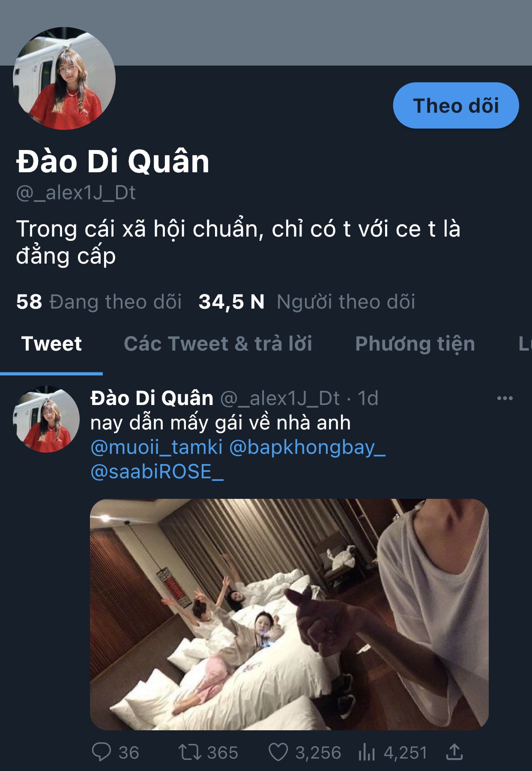Select the Tweet tab
The width and height of the screenshot is (532, 771).
coord(51,344)
